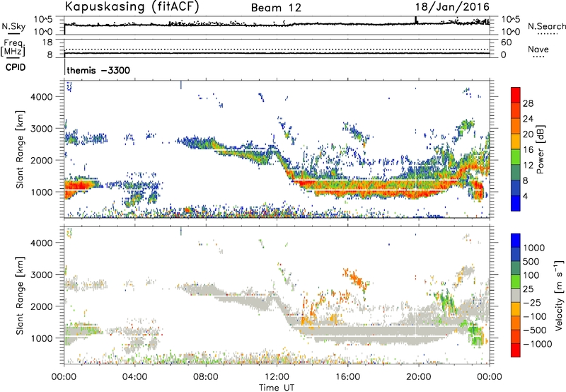
Task: Click the -100 label on velocity colorbar
Action: point(535,316)
